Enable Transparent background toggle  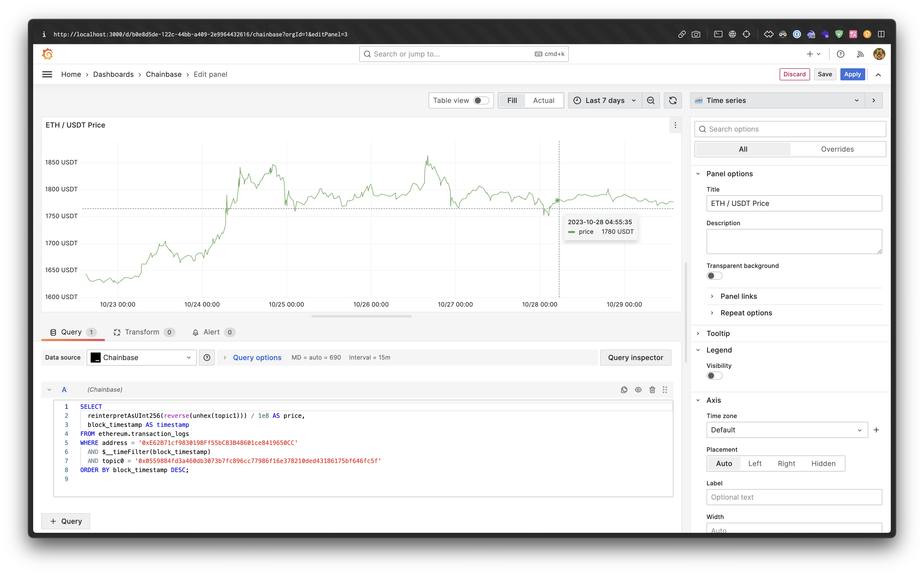[x=714, y=276]
